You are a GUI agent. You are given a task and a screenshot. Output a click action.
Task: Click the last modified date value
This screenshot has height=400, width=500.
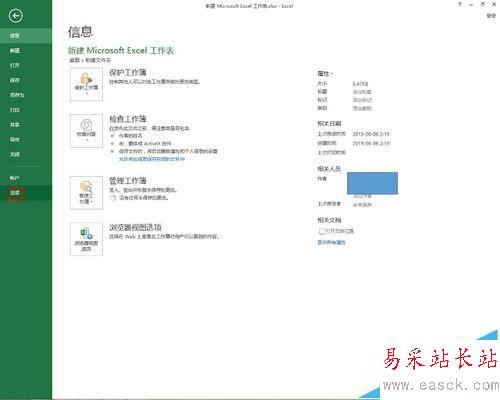tap(371, 134)
